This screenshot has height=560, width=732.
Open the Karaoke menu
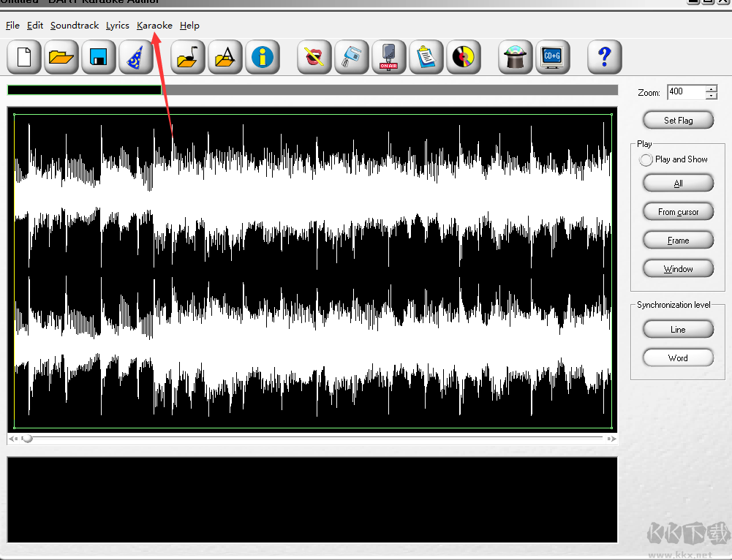pyautogui.click(x=154, y=26)
